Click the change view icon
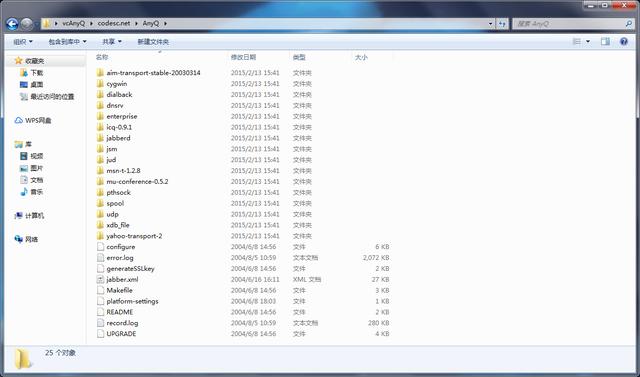Viewport: 640px width, 377px height. click(577, 41)
